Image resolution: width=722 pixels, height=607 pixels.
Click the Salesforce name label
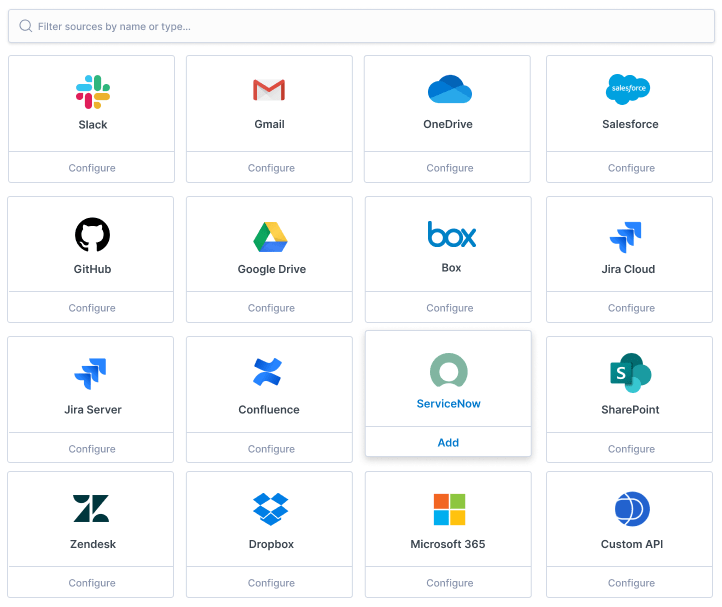[x=630, y=124]
